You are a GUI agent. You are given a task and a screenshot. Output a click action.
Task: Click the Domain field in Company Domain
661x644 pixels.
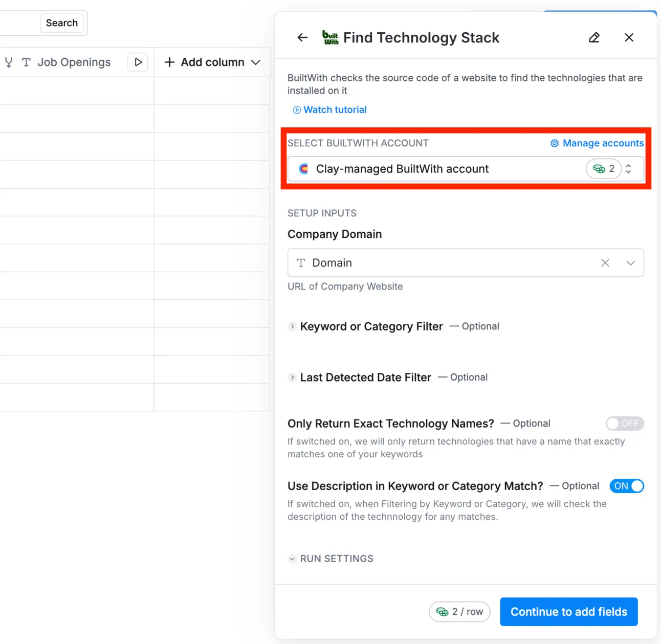466,263
